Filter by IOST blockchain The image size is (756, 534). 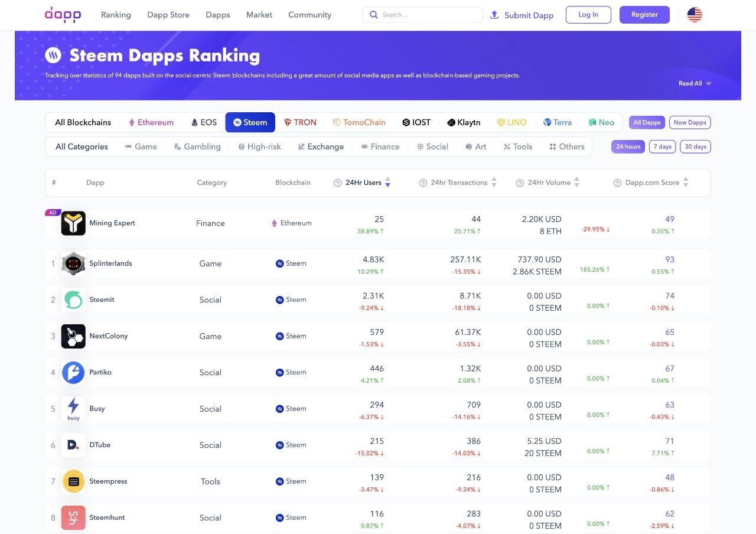(416, 122)
